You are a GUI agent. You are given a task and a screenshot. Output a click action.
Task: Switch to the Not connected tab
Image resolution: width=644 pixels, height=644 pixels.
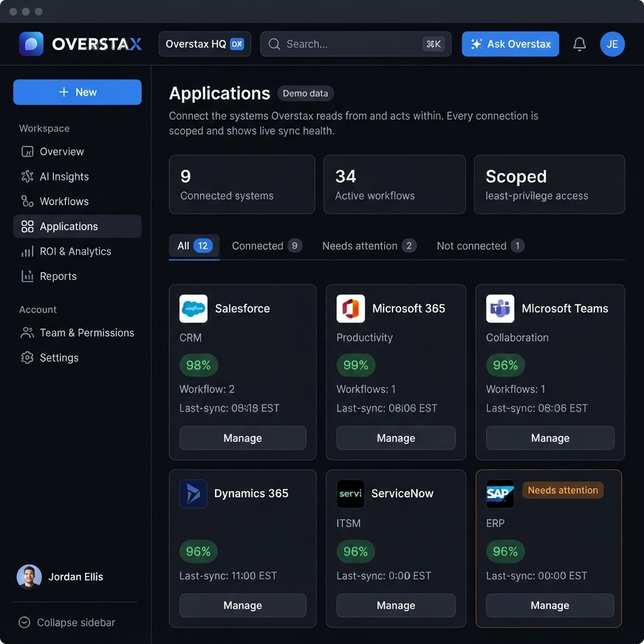click(480, 246)
